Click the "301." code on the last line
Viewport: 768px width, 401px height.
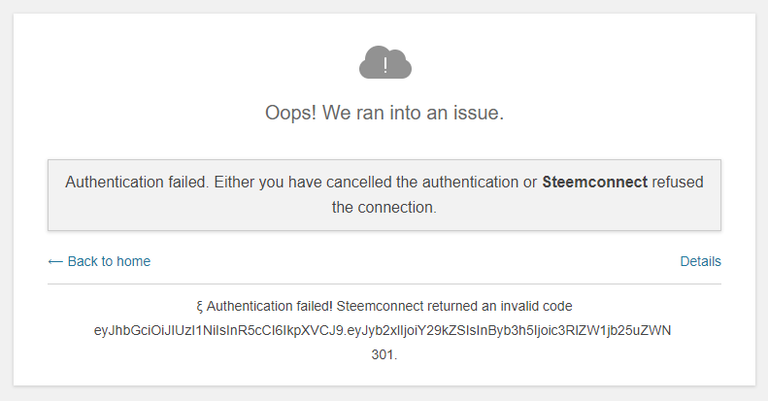pyautogui.click(x=384, y=354)
